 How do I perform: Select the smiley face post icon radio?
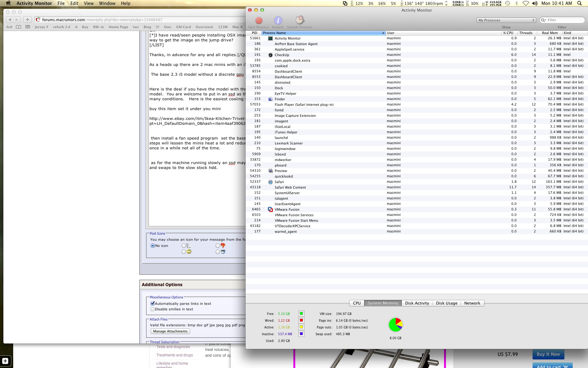[183, 252]
